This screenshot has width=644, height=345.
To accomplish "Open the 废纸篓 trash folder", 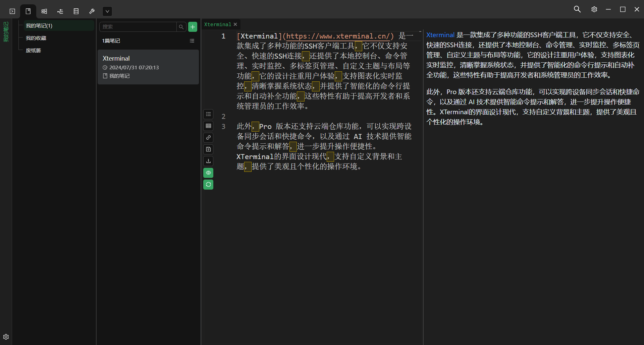I will click(x=34, y=51).
